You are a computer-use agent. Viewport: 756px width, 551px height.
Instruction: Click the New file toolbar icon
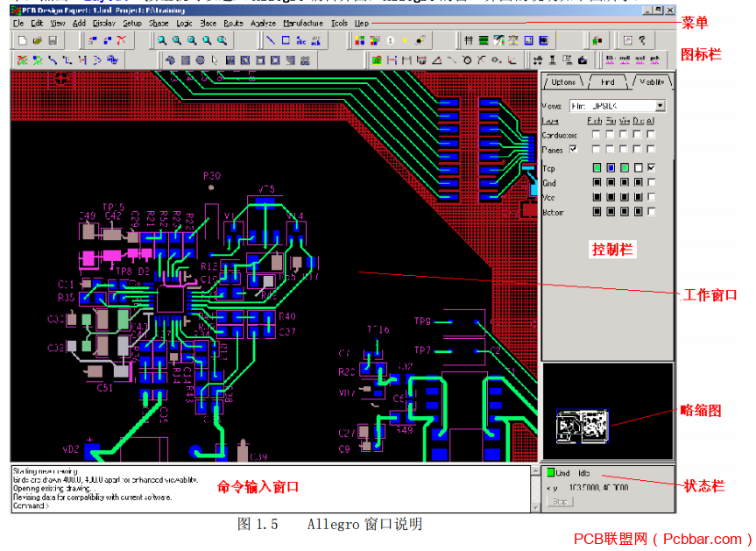click(x=22, y=40)
